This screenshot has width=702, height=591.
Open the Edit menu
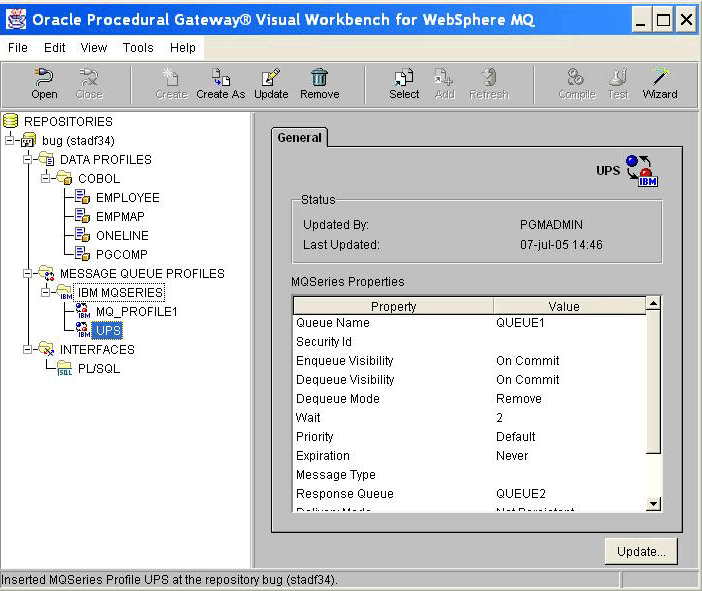55,47
